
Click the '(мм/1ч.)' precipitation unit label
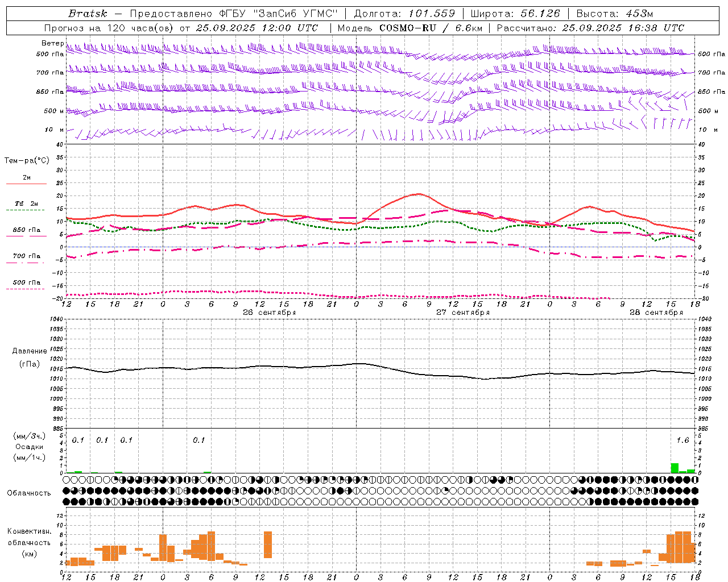[29, 458]
